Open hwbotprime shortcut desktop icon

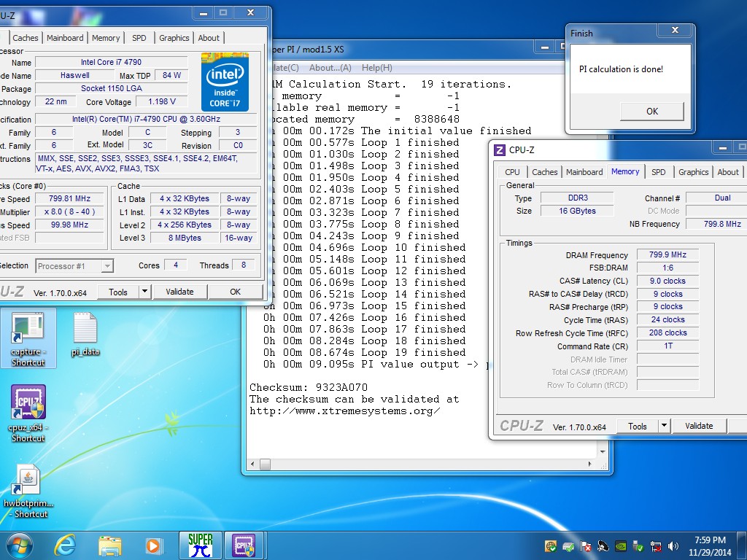(x=28, y=491)
